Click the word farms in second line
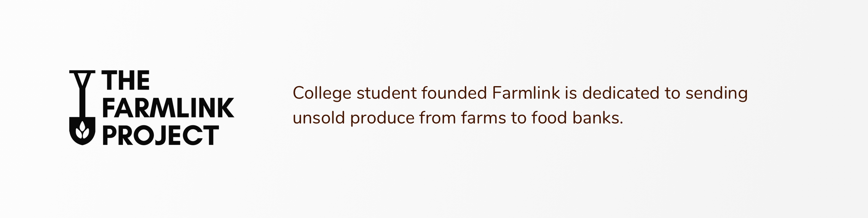The width and height of the screenshot is (868, 218). [483, 118]
